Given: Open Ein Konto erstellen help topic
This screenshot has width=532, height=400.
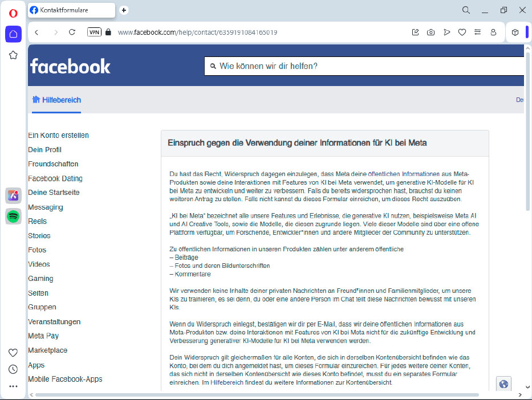Looking at the screenshot, I should click(58, 135).
